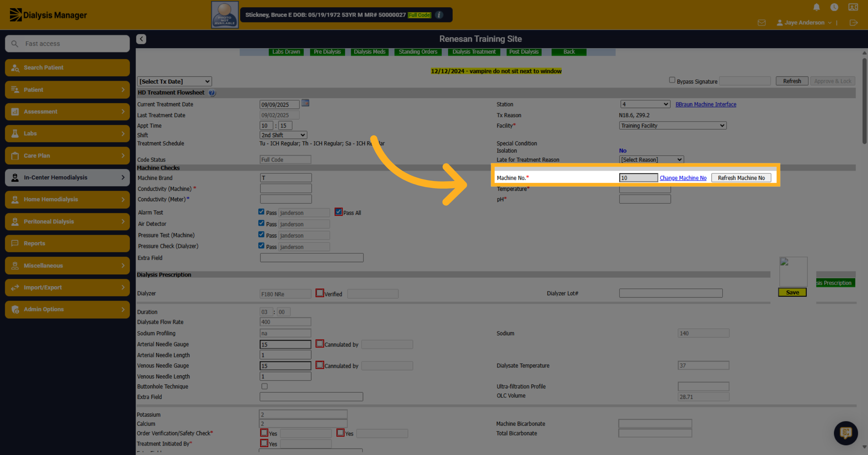Switch to the Pre Dialysis tab

(x=327, y=52)
